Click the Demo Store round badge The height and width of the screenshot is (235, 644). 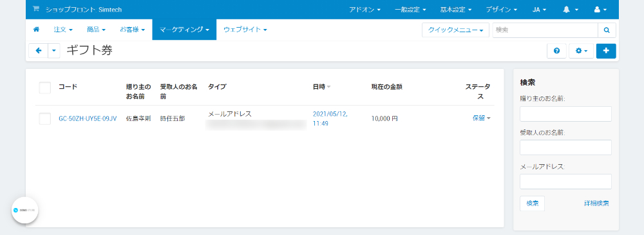(x=25, y=210)
